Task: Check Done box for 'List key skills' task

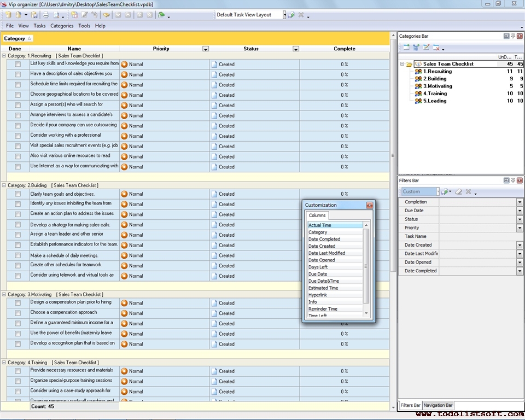Action: point(17,65)
